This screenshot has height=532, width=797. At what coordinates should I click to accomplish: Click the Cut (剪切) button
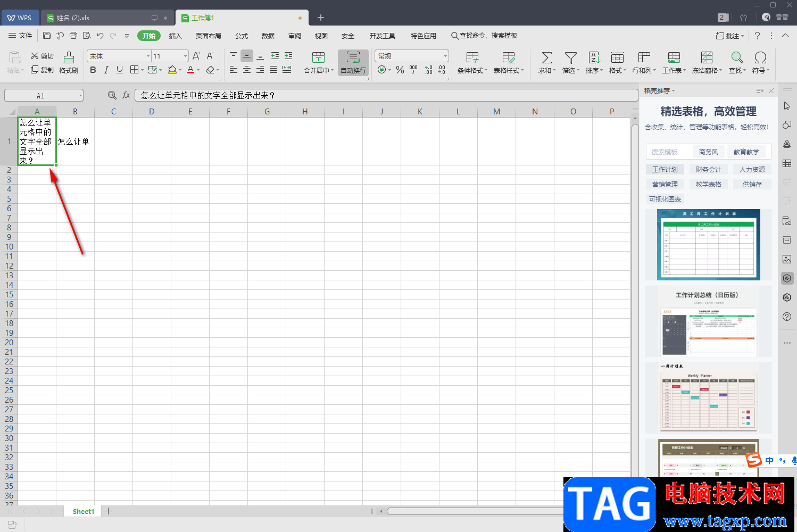42,56
